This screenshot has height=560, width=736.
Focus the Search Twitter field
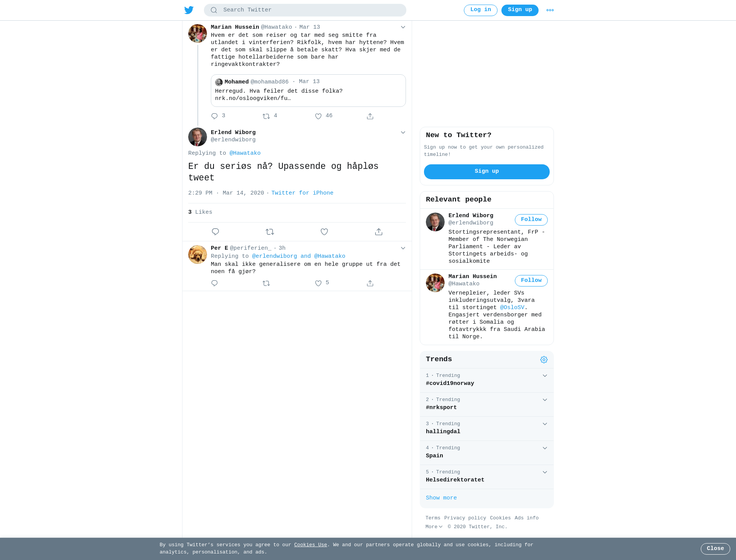pos(305,10)
